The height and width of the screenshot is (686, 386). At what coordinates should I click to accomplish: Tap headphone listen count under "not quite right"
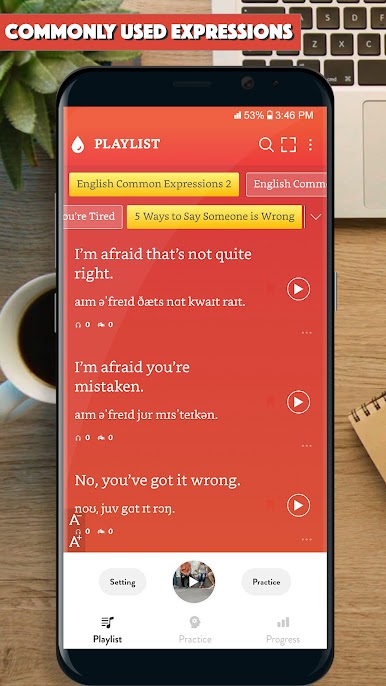83,325
